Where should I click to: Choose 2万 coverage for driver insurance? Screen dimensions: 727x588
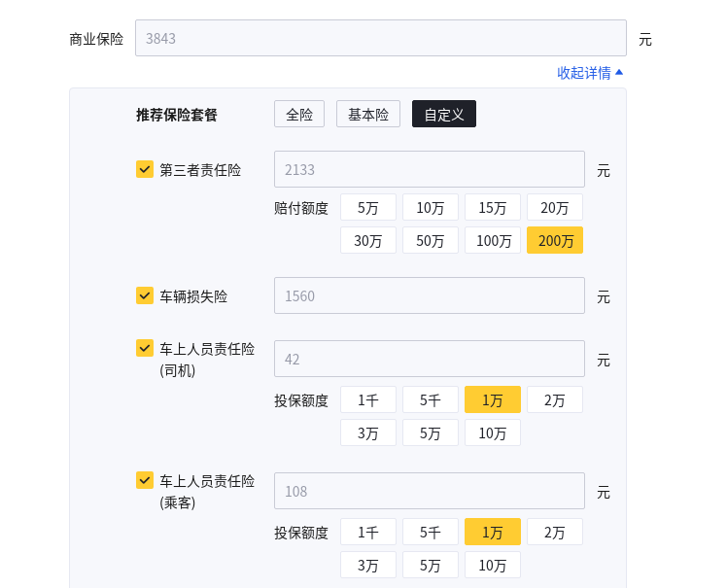[x=555, y=399]
